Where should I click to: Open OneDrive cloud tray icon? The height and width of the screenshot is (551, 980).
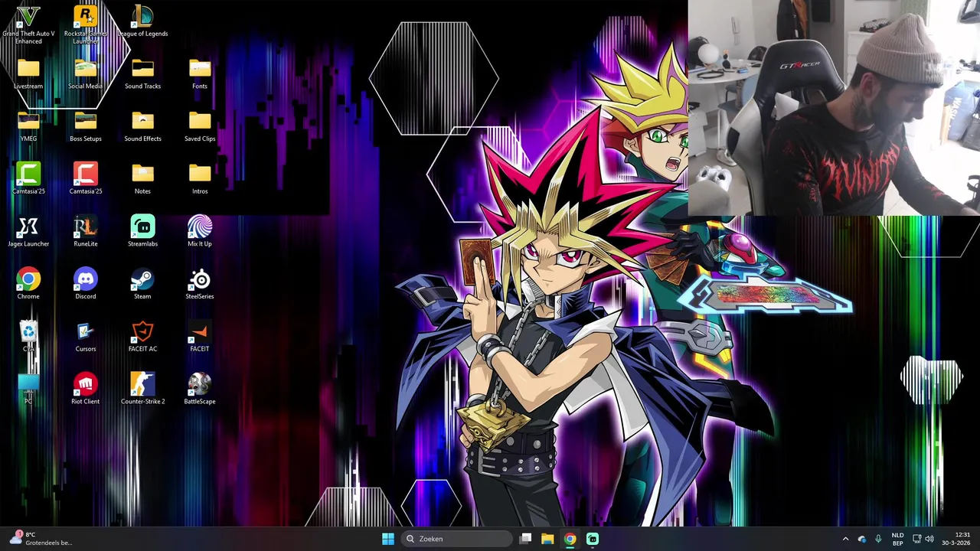pyautogui.click(x=862, y=539)
